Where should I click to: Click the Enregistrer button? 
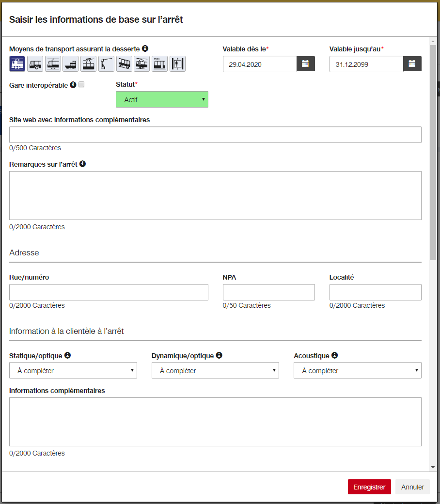pyautogui.click(x=369, y=487)
